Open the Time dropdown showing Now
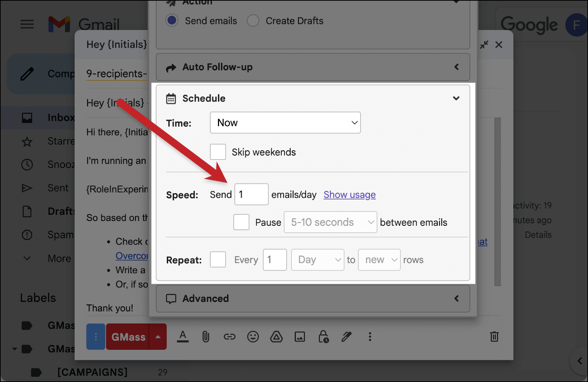The image size is (588, 382). [x=285, y=122]
